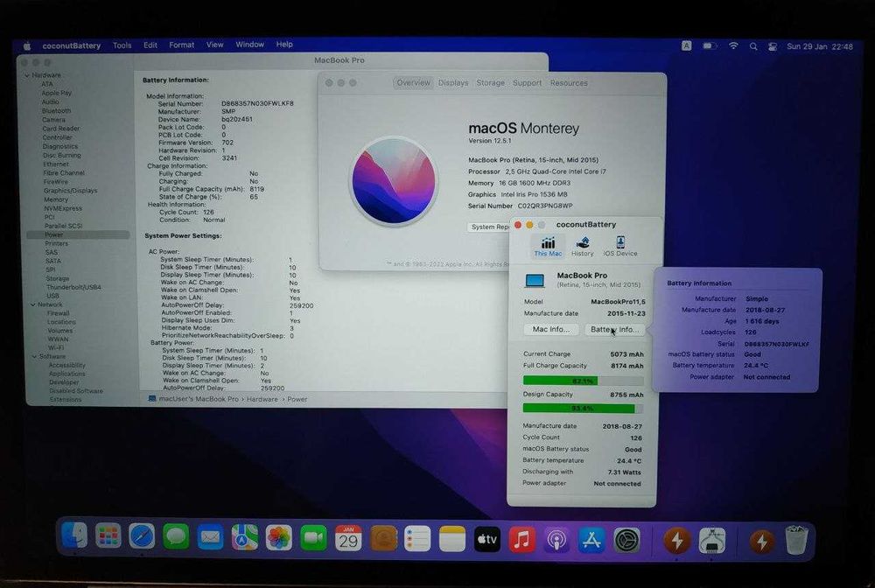Screen dimensions: 875x588
Task: Open System Preferences in dock
Action: (626, 540)
